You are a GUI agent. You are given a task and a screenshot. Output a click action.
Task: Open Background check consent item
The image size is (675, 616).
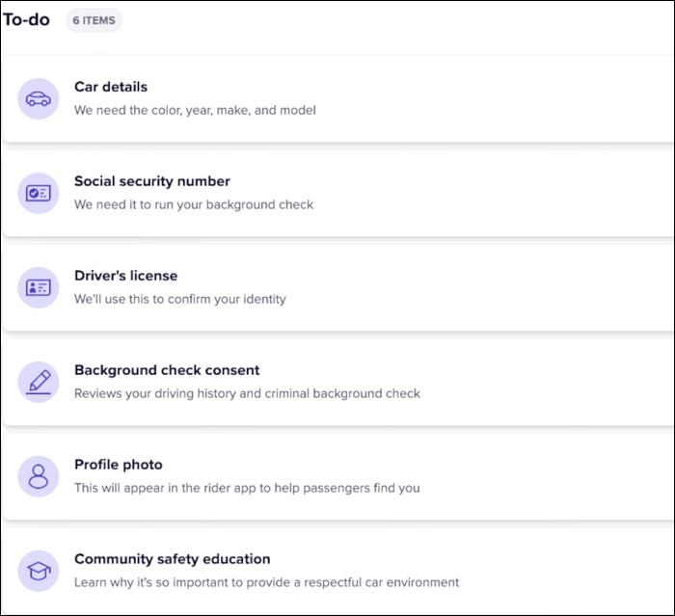(167, 370)
